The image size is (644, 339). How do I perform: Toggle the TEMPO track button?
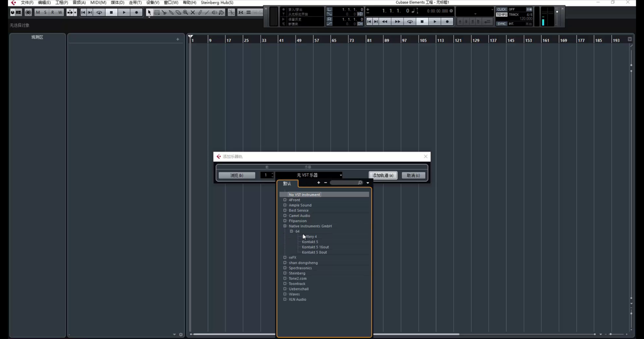(x=502, y=15)
